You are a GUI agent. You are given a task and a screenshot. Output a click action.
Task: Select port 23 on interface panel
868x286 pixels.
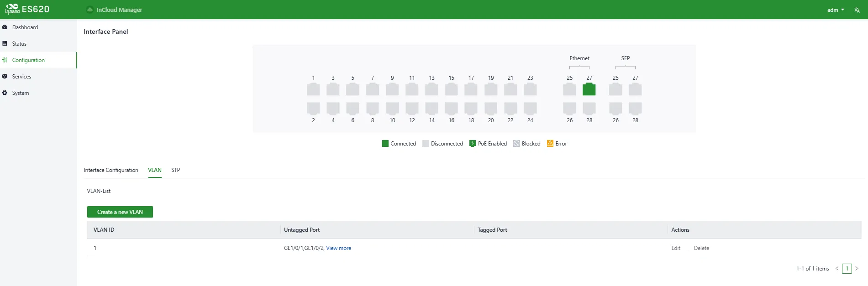[530, 89]
